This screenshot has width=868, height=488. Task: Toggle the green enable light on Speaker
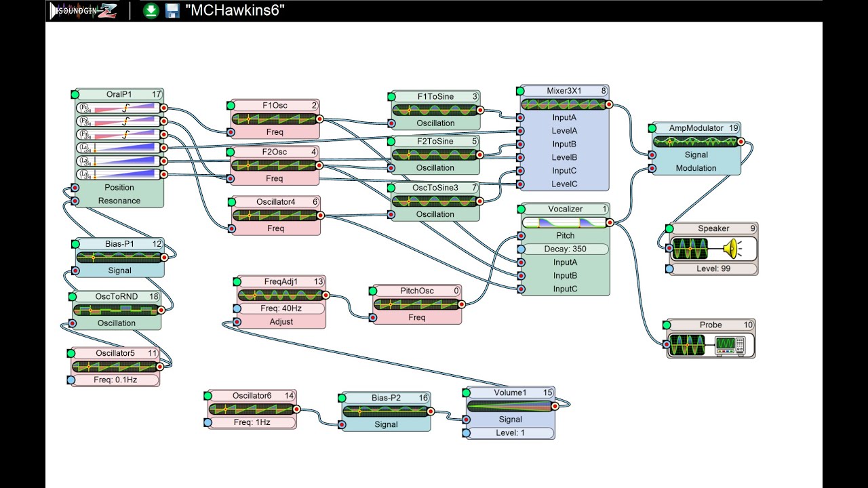pos(669,228)
